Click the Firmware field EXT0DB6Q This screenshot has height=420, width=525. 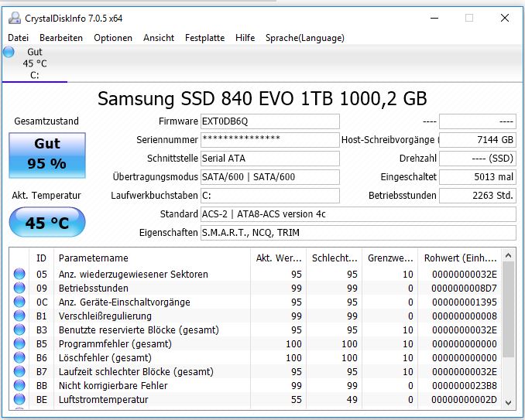270,121
